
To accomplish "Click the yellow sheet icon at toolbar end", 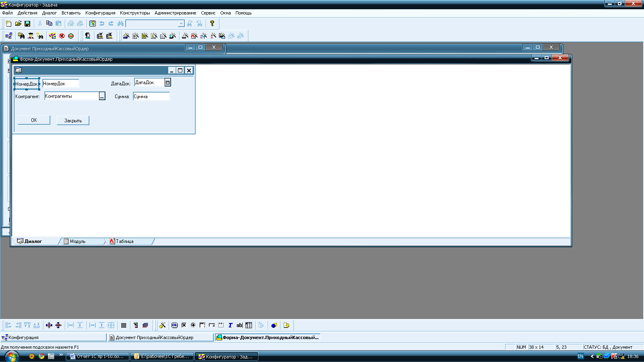I will click(x=287, y=325).
